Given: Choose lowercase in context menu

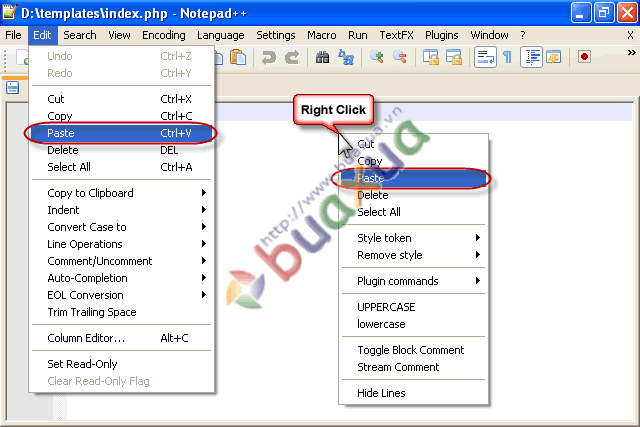Looking at the screenshot, I should click(x=413, y=324).
